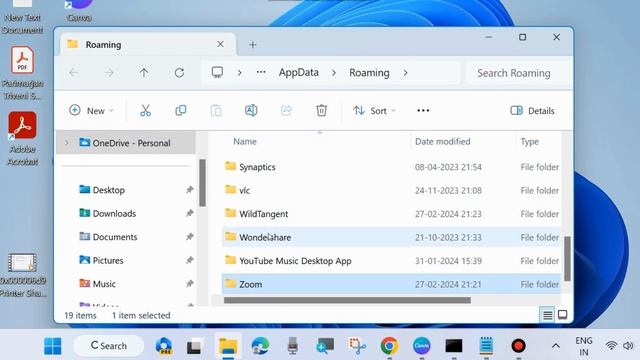Select the Roaming tab
The image size is (640, 360).
147,44
